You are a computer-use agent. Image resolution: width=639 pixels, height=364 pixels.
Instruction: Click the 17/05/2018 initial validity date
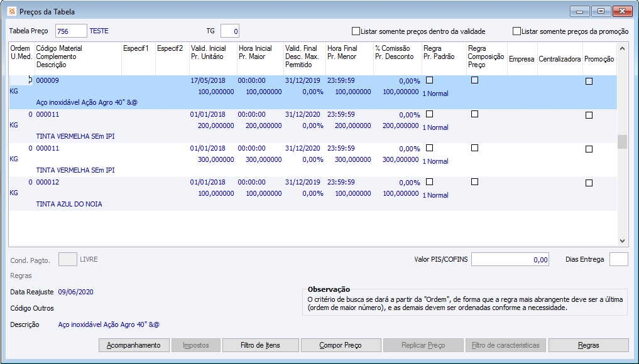pyautogui.click(x=208, y=80)
